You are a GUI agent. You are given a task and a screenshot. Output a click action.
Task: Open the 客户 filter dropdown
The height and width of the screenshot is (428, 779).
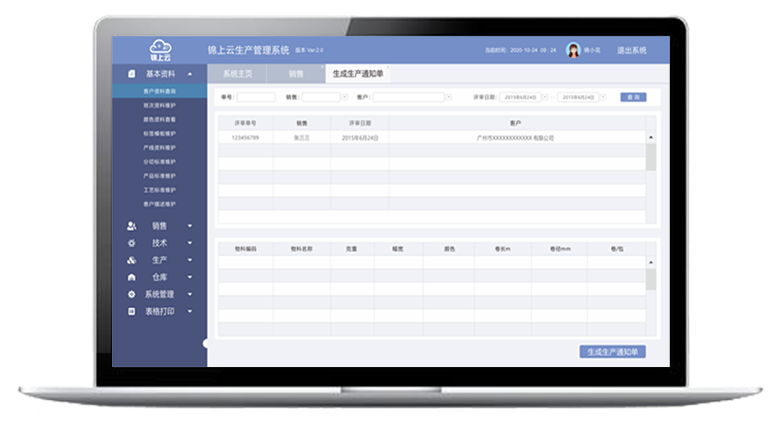(x=448, y=97)
